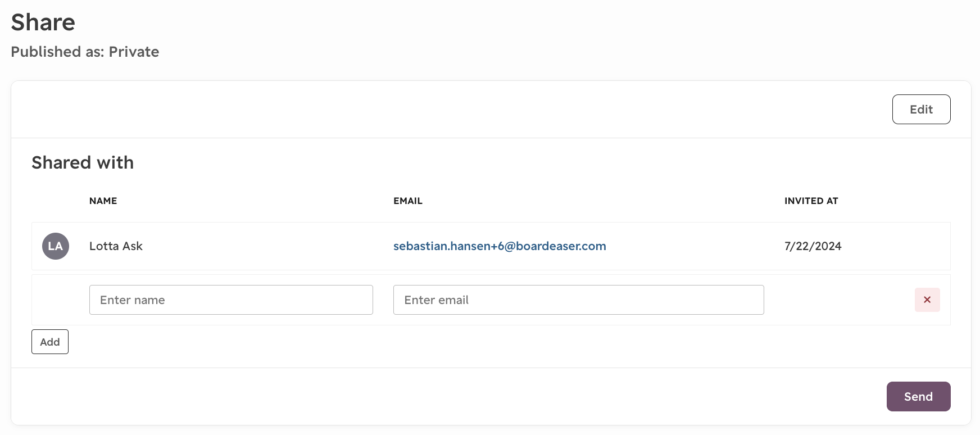The width and height of the screenshot is (980, 435).
Task: Click the LA avatar circle
Action: click(x=56, y=246)
